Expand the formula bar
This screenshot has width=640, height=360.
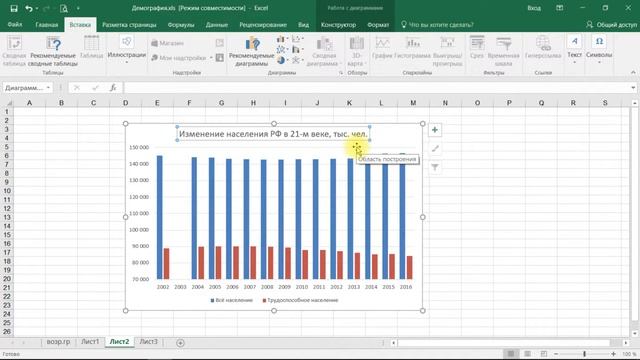pos(633,88)
